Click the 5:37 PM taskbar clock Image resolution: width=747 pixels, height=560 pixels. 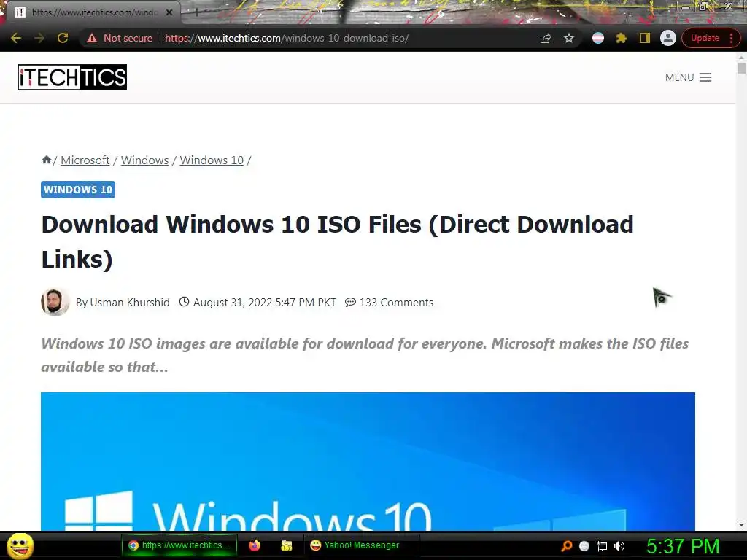pos(682,546)
